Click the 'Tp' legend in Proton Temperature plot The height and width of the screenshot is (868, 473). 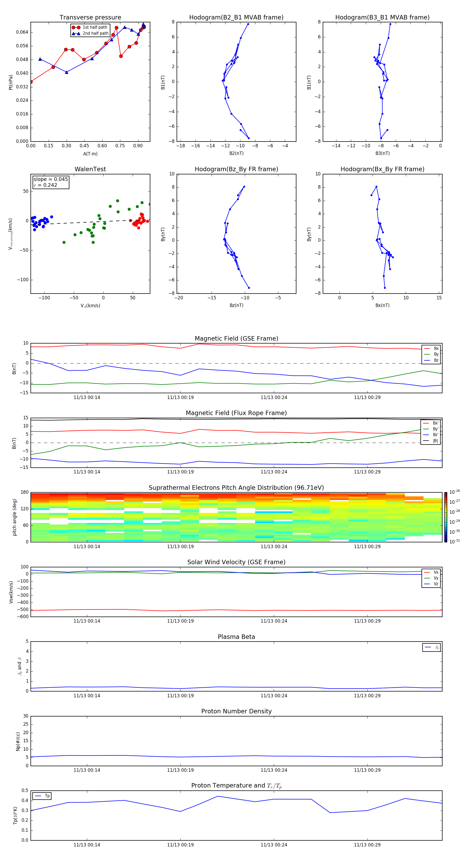pos(42,796)
